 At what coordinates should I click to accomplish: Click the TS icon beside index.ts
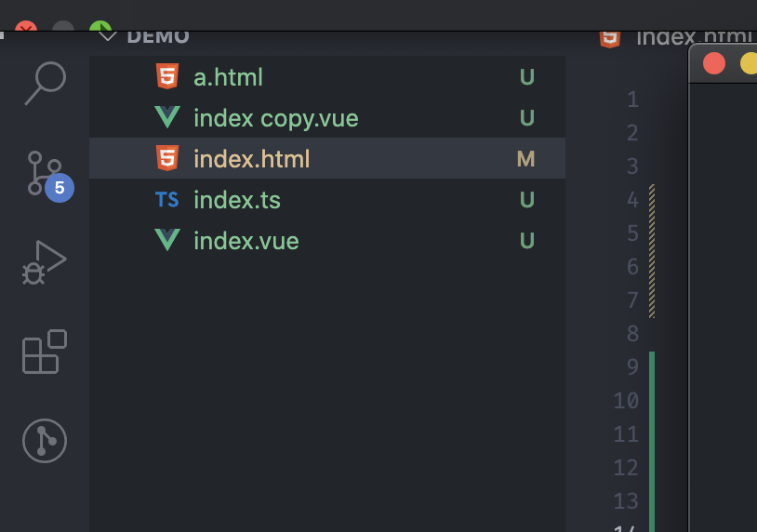(x=167, y=199)
